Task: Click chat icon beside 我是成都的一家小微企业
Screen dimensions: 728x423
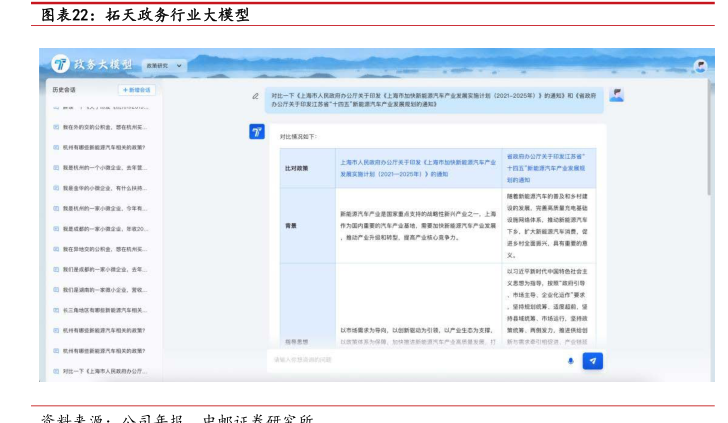Action: (56, 229)
